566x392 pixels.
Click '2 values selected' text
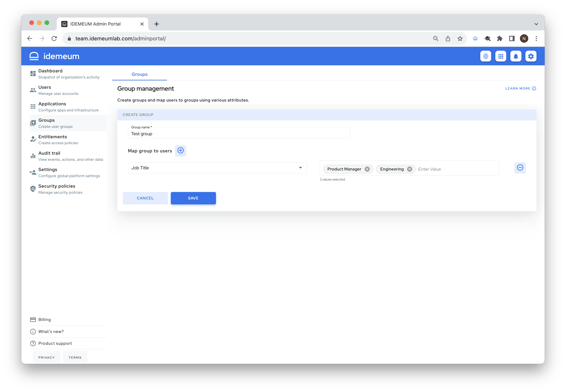tap(332, 180)
